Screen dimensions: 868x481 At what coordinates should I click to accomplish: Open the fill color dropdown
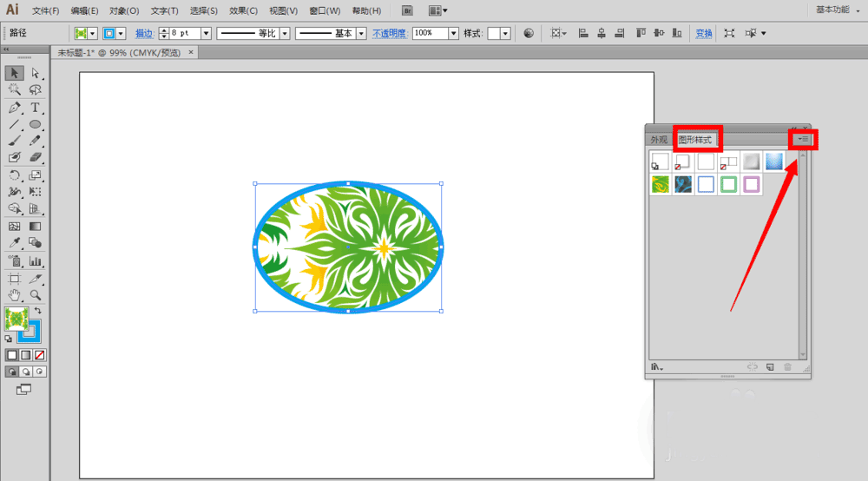(93, 34)
